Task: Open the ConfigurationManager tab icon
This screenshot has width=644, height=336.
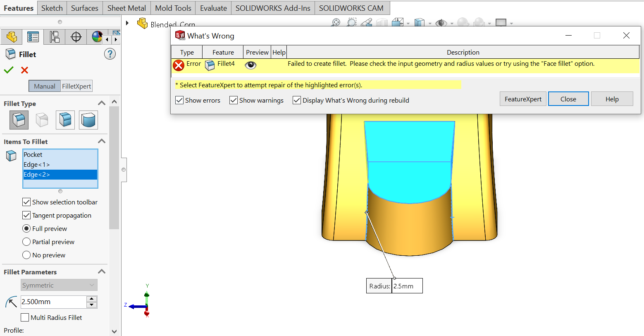Action: click(x=55, y=37)
